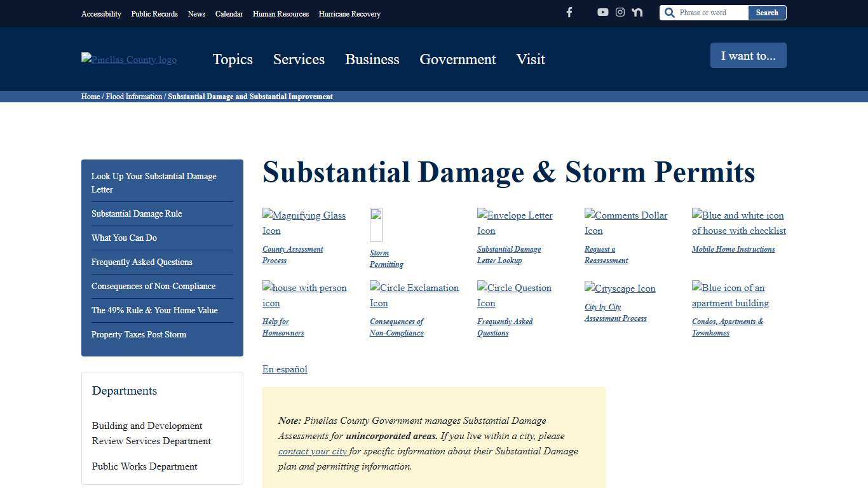
Task: Click the Magnifying Glass County Assessment Process icon
Action: pos(304,223)
